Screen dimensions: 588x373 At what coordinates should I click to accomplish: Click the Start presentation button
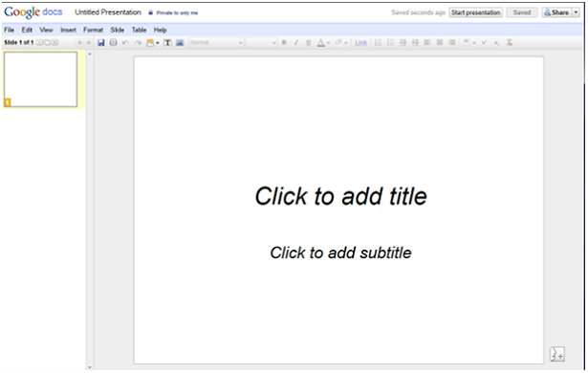click(475, 12)
